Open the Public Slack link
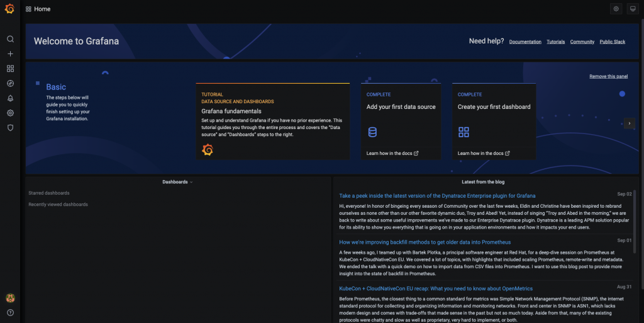 613,42
